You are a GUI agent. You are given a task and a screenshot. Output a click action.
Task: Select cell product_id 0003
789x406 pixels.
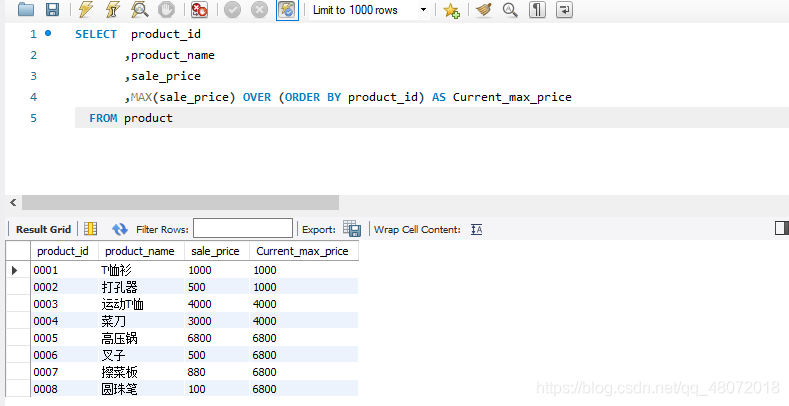(x=64, y=304)
